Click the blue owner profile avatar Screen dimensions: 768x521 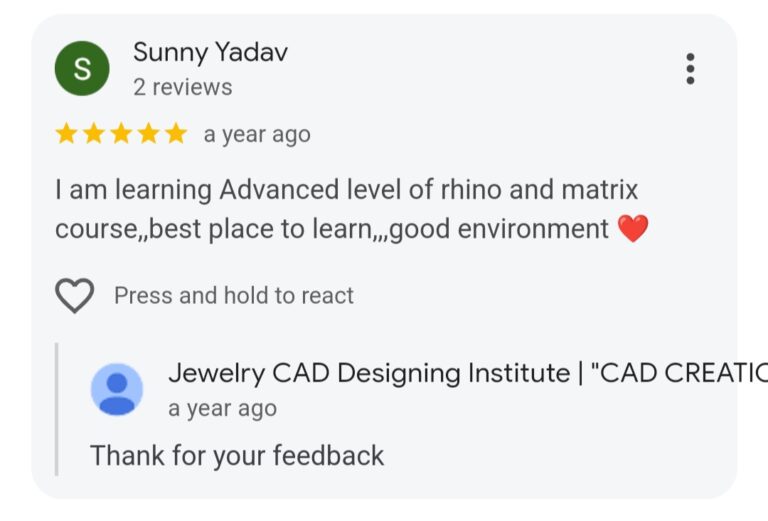117,389
